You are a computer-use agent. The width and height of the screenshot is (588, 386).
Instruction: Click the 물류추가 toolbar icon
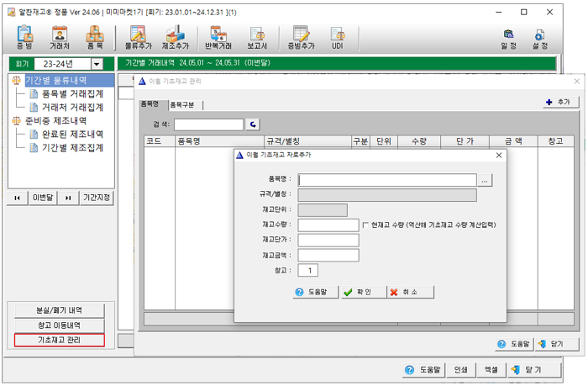click(138, 38)
